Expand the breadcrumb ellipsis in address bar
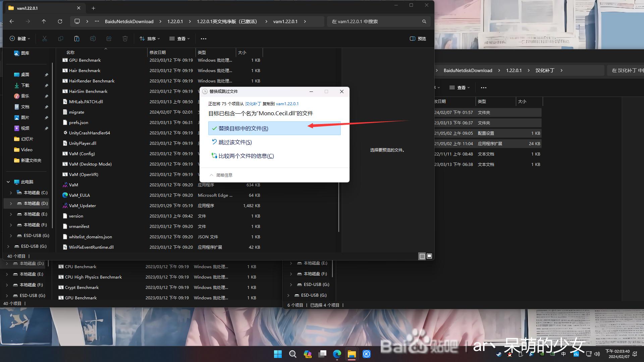Viewport: 644px width, 362px height. (x=97, y=21)
